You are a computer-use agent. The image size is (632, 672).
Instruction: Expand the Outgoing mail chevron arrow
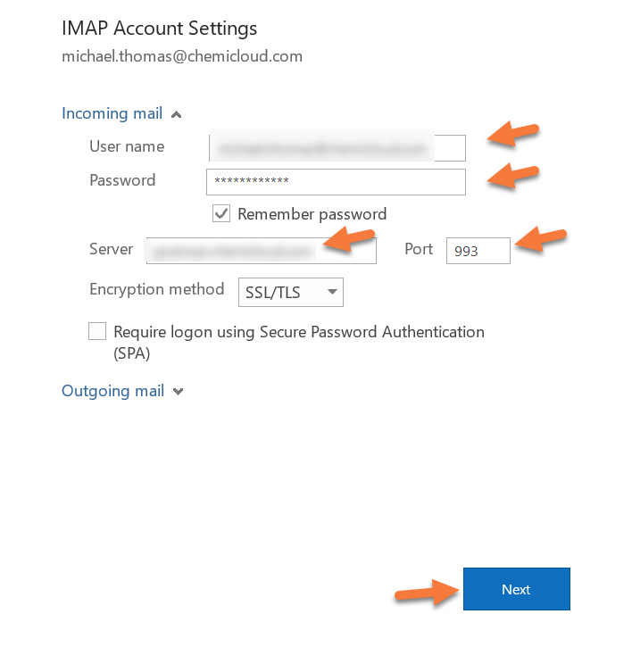click(x=178, y=392)
